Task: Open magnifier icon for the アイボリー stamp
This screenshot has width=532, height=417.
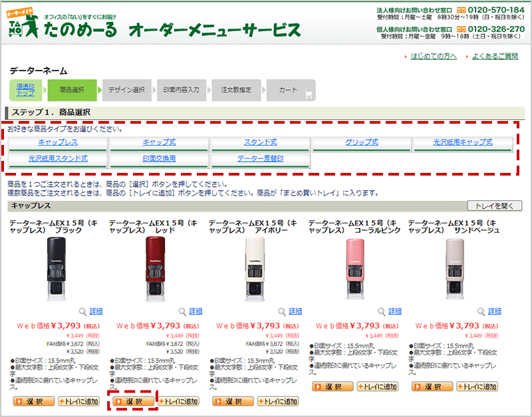Action: [x=281, y=311]
